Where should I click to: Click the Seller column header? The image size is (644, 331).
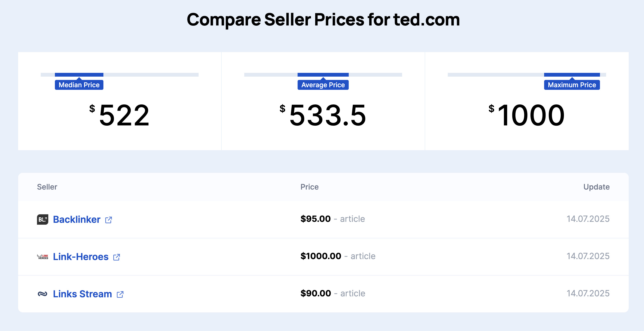coord(47,187)
